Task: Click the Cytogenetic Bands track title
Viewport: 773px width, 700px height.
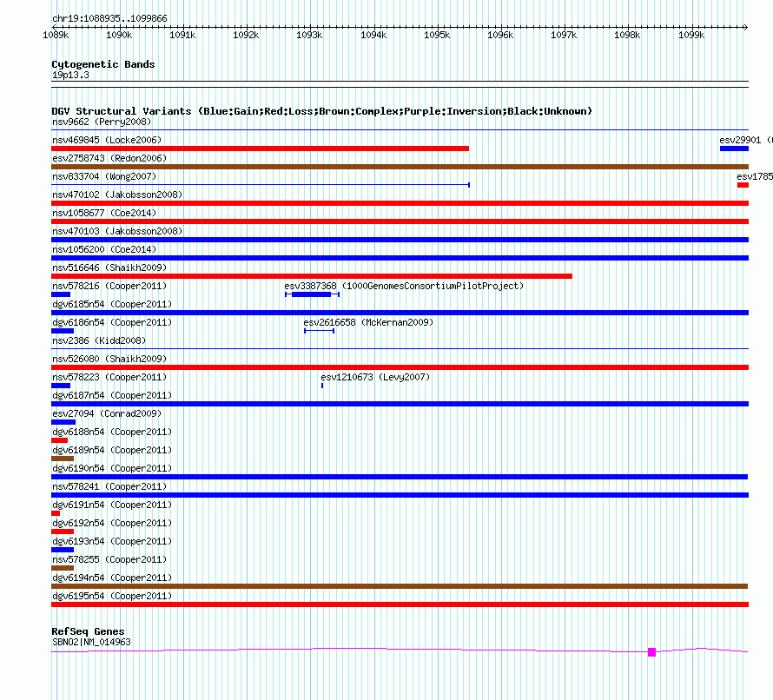Action: (x=103, y=64)
